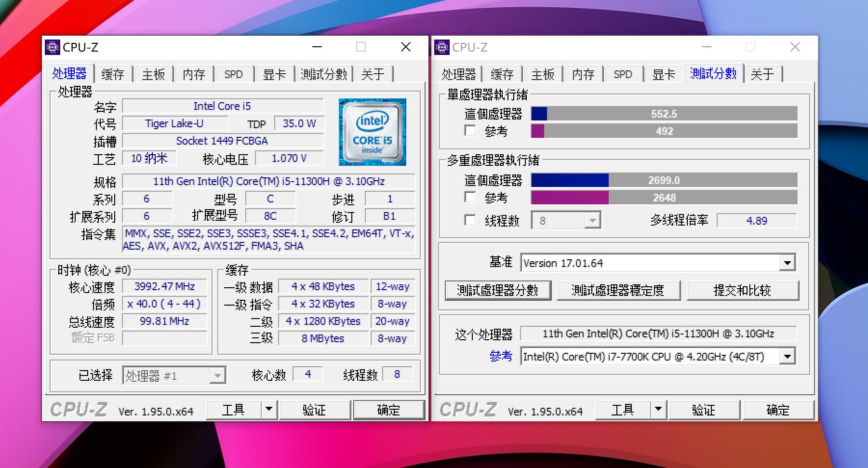Screen dimensions: 868x468
Task: Click the 提交和比较 button
Action: click(x=743, y=291)
